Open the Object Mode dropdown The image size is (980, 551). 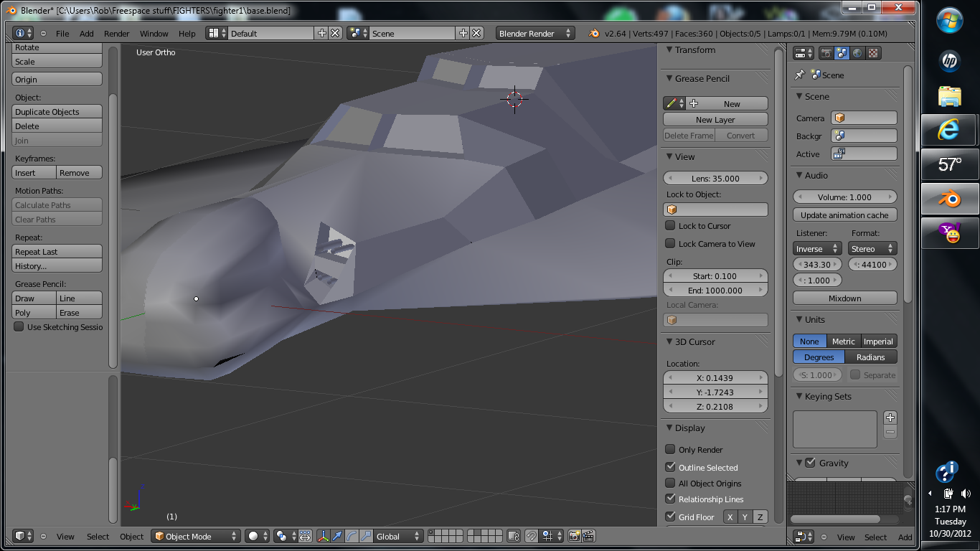coord(196,536)
